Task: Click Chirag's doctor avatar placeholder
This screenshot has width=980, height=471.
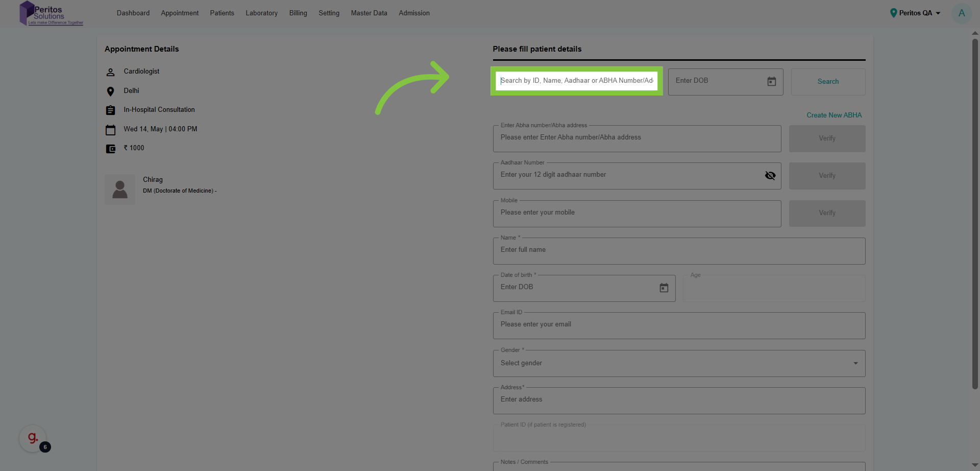Action: 120,189
